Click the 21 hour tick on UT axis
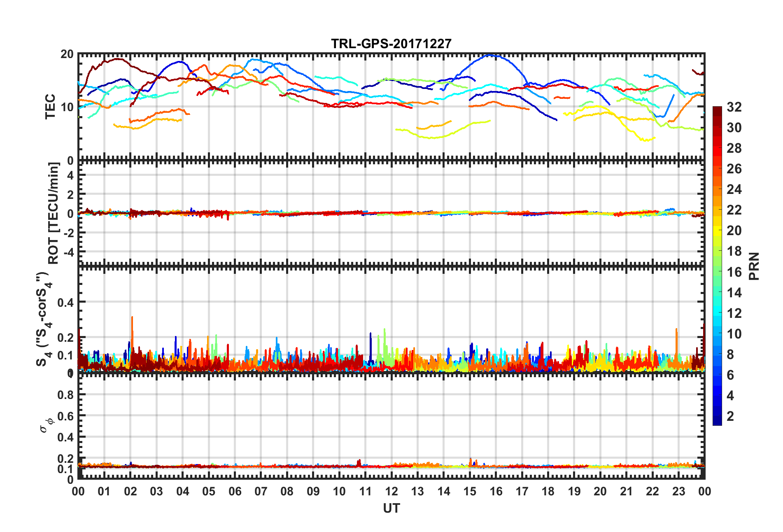This screenshot has width=783, height=532. pos(626,491)
